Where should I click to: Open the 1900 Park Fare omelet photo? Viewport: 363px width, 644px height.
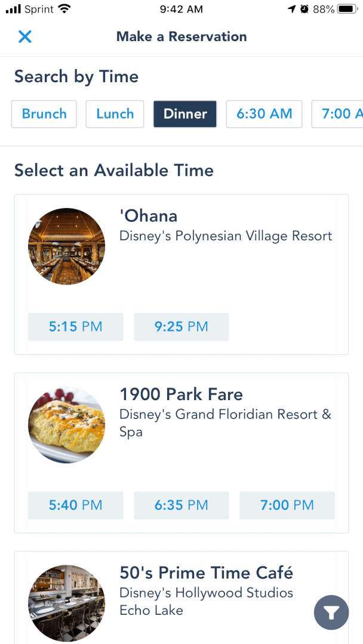click(x=66, y=425)
